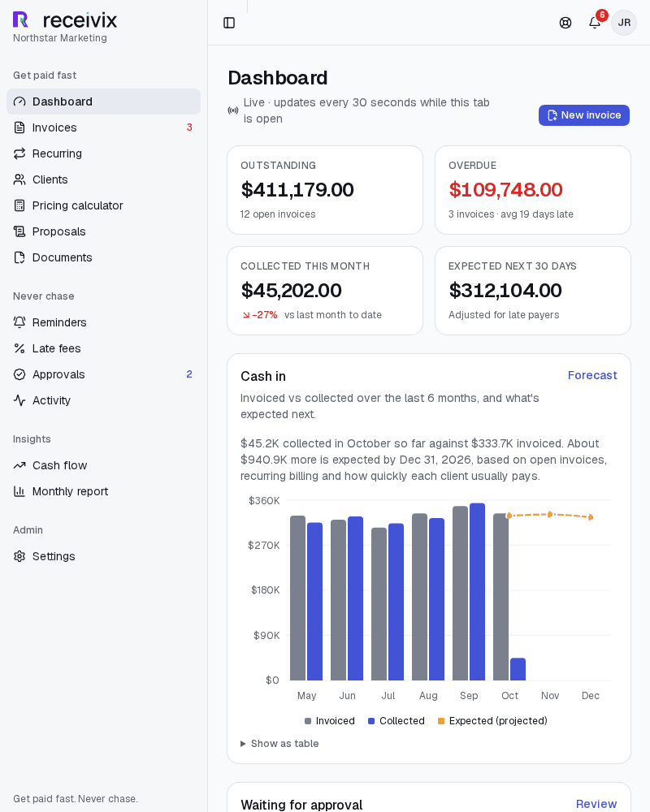Create a New invoice
Screen dimensions: 650x812
[x=583, y=115]
